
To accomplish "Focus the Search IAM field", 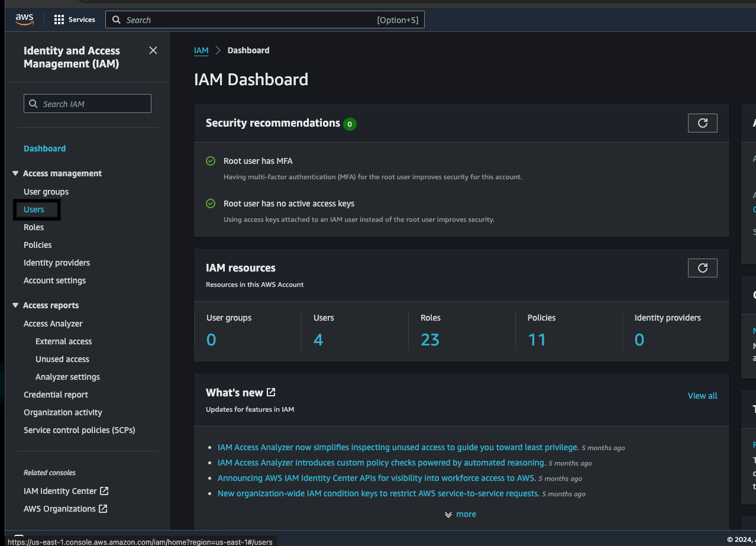I will (x=88, y=104).
